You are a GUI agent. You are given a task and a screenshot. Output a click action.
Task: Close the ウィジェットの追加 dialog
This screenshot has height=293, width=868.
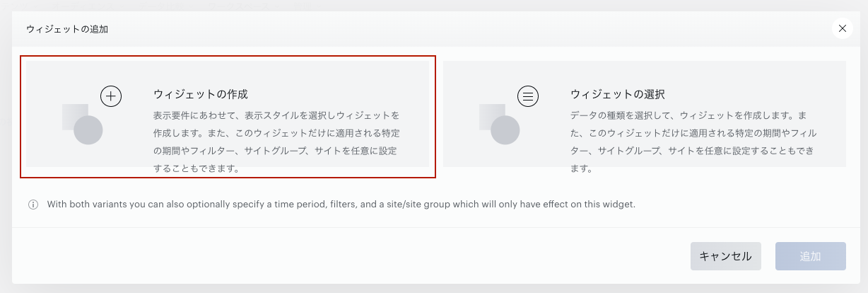(842, 28)
